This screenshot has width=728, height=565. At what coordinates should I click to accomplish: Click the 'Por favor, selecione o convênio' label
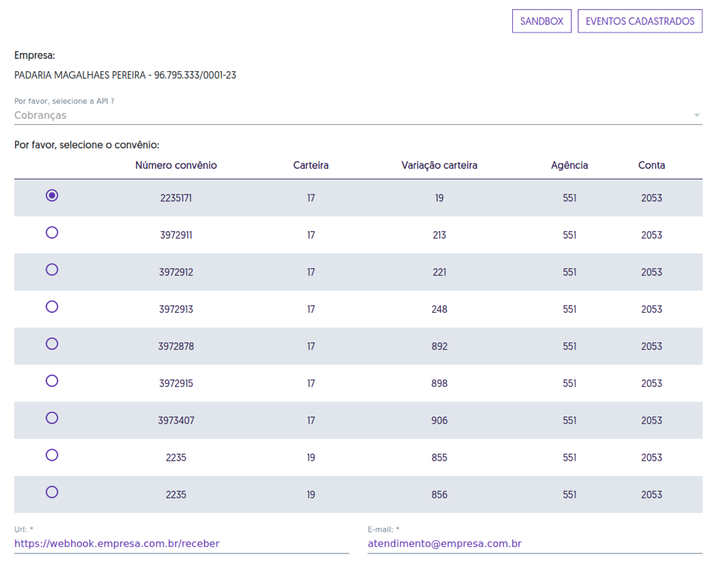point(87,145)
